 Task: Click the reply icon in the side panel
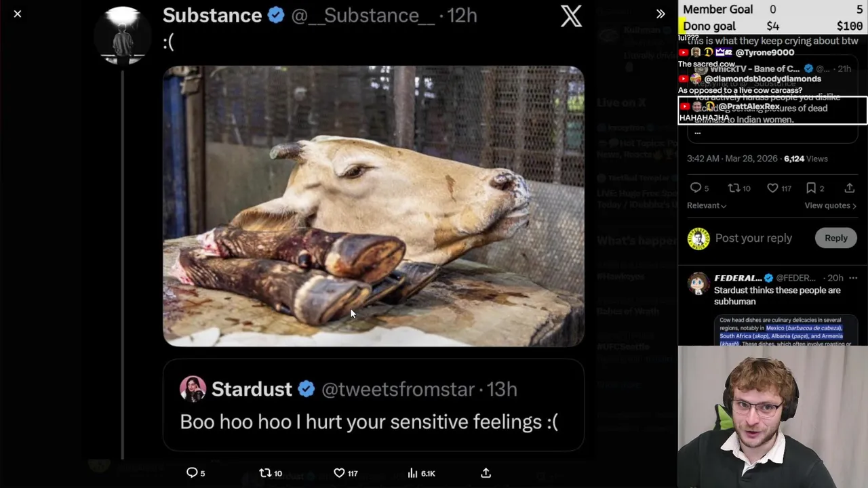696,188
